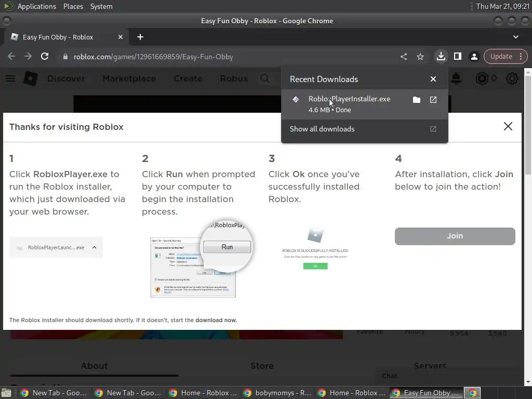The height and width of the screenshot is (399, 532).
Task: Click the Roblox search magnifier icon
Action: click(x=264, y=78)
